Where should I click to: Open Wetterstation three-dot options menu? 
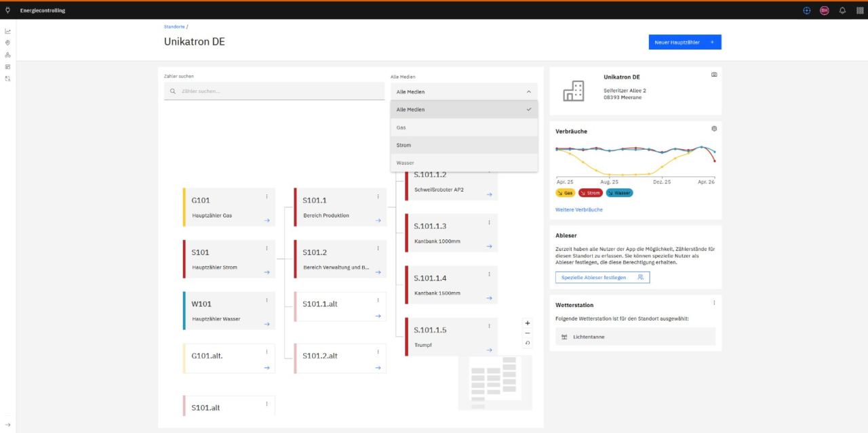click(714, 303)
